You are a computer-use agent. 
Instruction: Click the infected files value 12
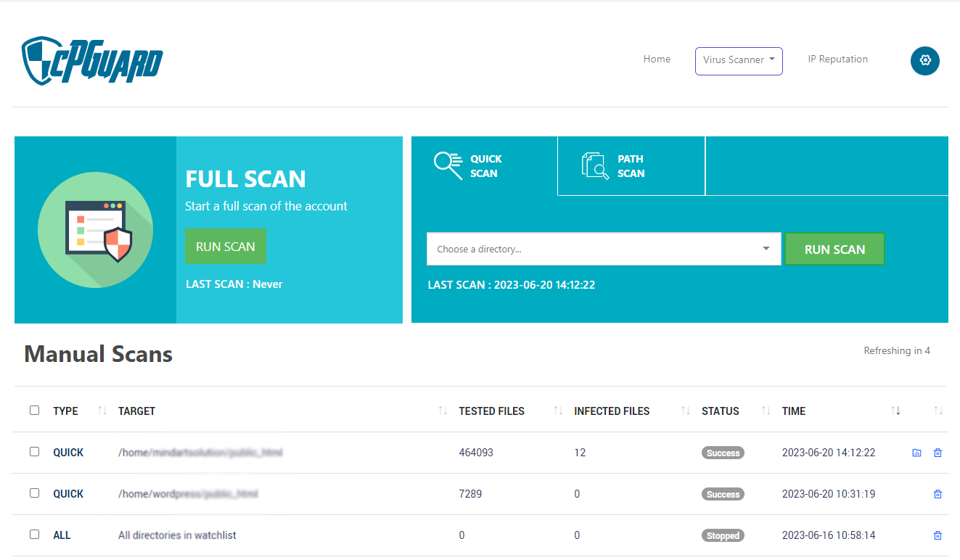580,453
